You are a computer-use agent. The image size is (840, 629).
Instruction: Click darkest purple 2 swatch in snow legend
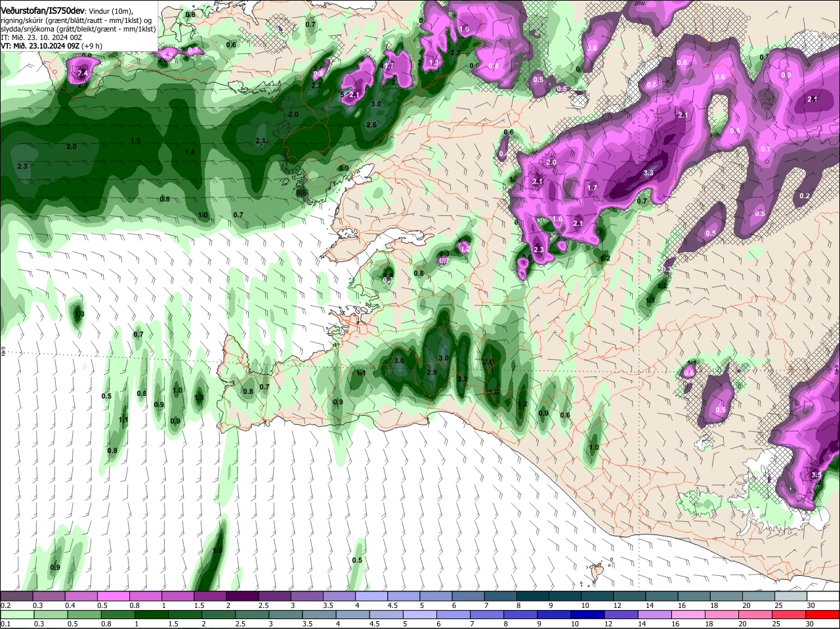[x=242, y=596]
